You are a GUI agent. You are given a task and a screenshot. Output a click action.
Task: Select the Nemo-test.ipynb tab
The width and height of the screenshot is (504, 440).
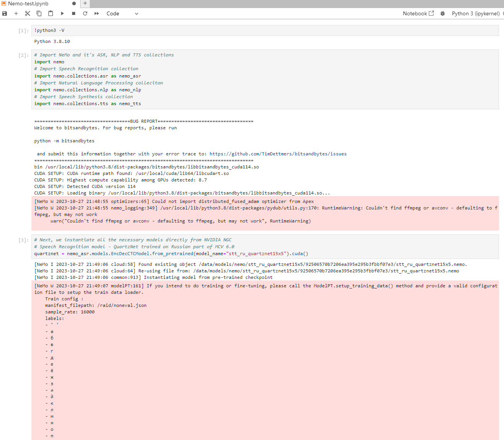click(x=40, y=3)
